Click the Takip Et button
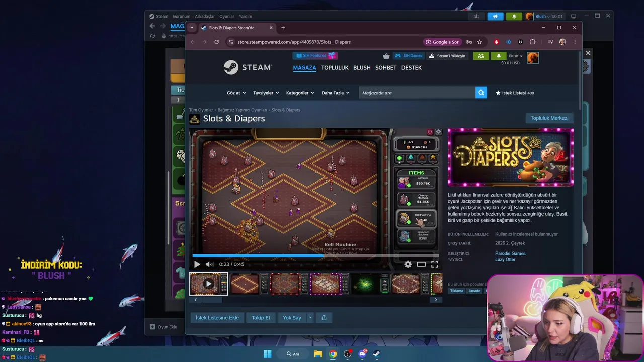This screenshot has height=362, width=644. [261, 318]
